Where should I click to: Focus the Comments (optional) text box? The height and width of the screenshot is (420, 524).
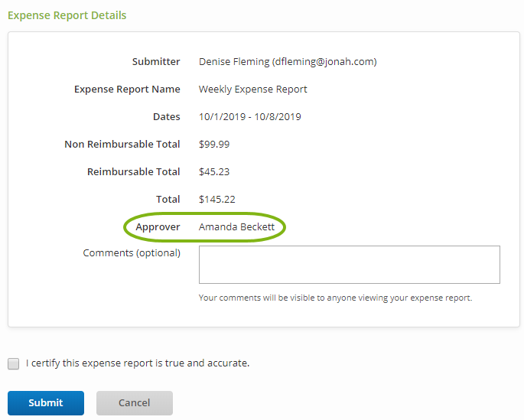pyautogui.click(x=350, y=265)
